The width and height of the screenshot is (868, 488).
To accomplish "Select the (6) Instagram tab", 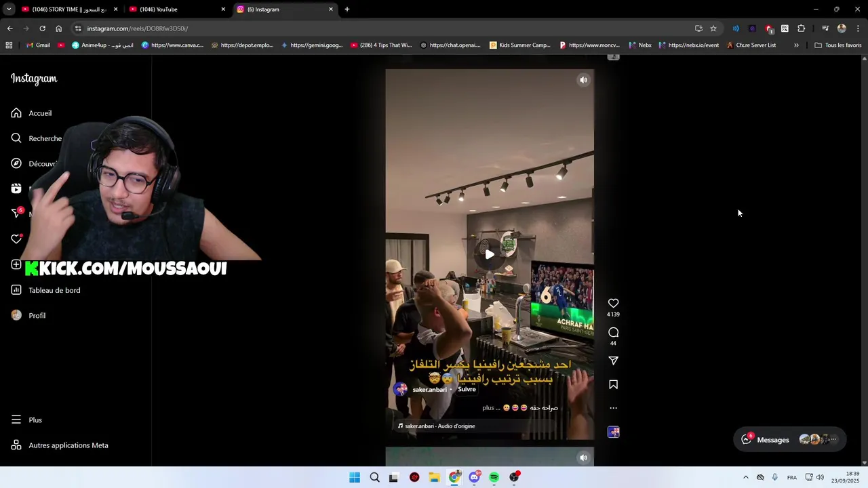I will [285, 9].
